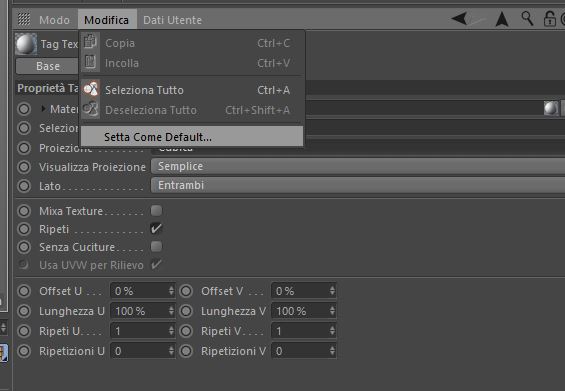The image size is (565, 391).
Task: Click the dotted grid icon beside Modo
Action: pos(24,19)
